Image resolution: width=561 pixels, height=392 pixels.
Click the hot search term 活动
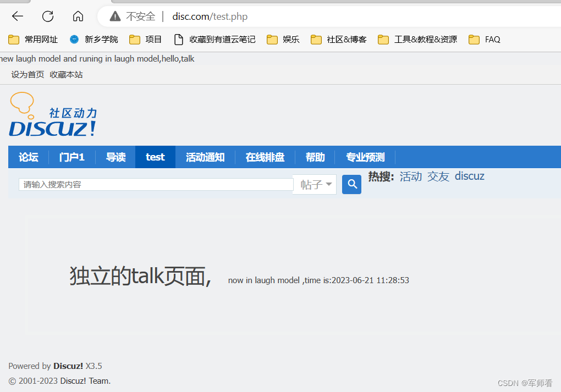[410, 176]
